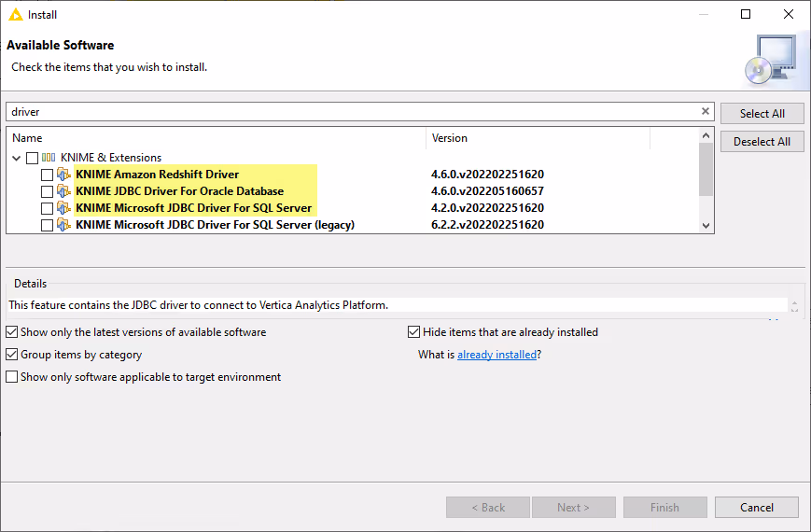811x532 pixels.
Task: Click the KNIME logo in title bar
Action: (x=16, y=14)
